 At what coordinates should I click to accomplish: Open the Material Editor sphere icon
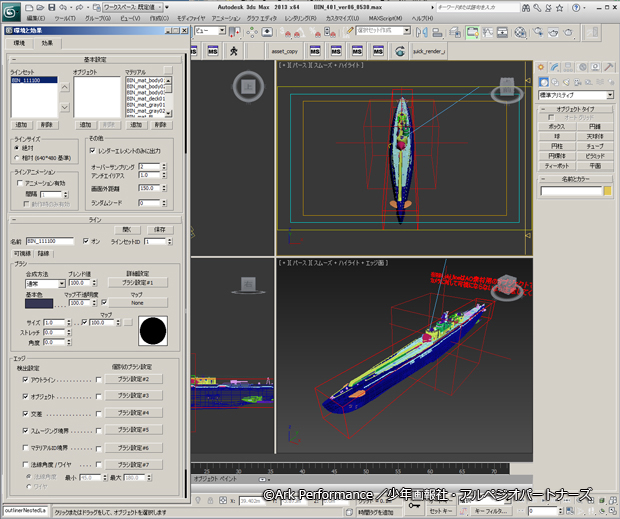(520, 32)
